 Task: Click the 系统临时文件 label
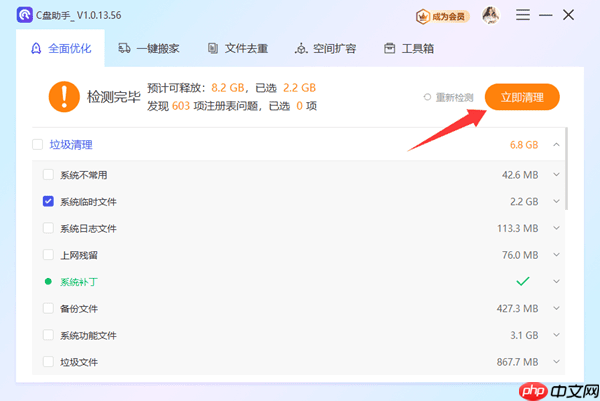(88, 202)
